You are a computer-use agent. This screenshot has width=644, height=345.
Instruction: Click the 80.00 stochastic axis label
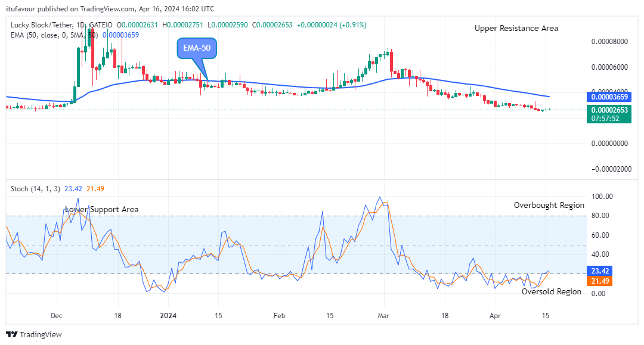(600, 216)
